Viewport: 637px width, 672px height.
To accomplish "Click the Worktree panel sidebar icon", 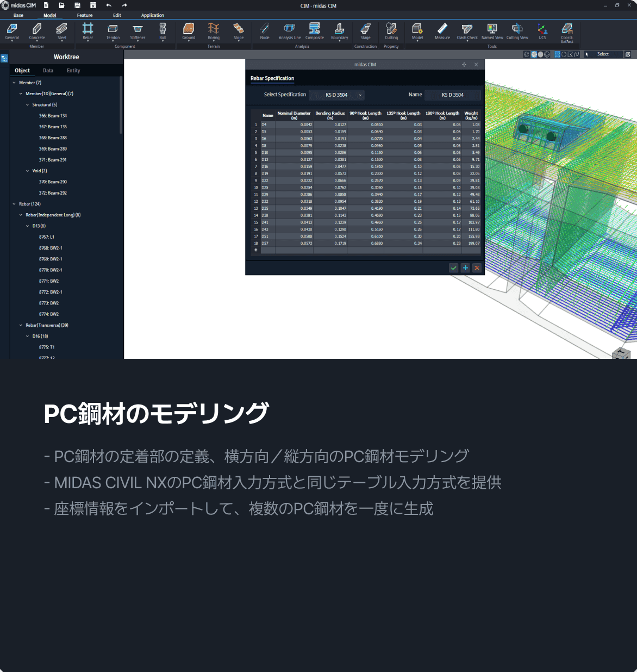I will point(4,58).
